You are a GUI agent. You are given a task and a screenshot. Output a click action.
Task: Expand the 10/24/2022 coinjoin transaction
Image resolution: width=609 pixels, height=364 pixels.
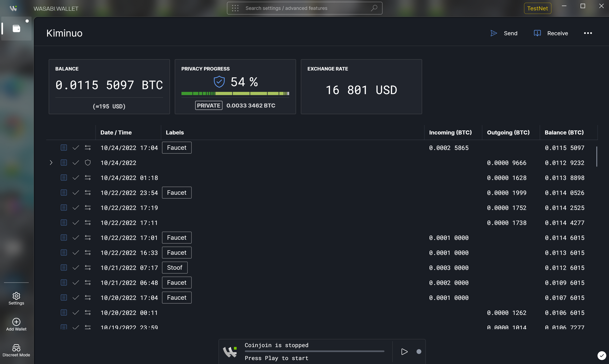point(51,162)
